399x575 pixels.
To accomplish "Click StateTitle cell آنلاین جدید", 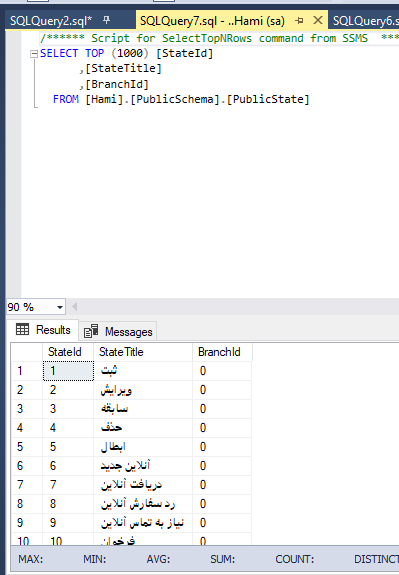I will point(143,466).
